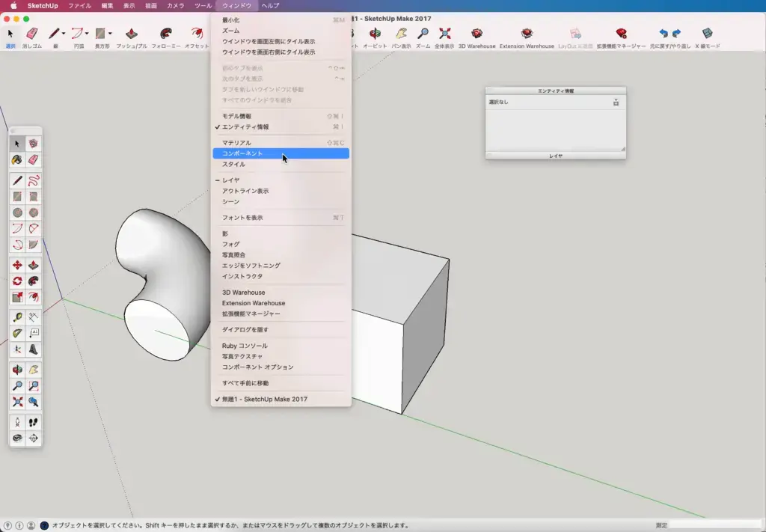
Task: Select the Axes tool in left palette
Action: click(x=17, y=349)
